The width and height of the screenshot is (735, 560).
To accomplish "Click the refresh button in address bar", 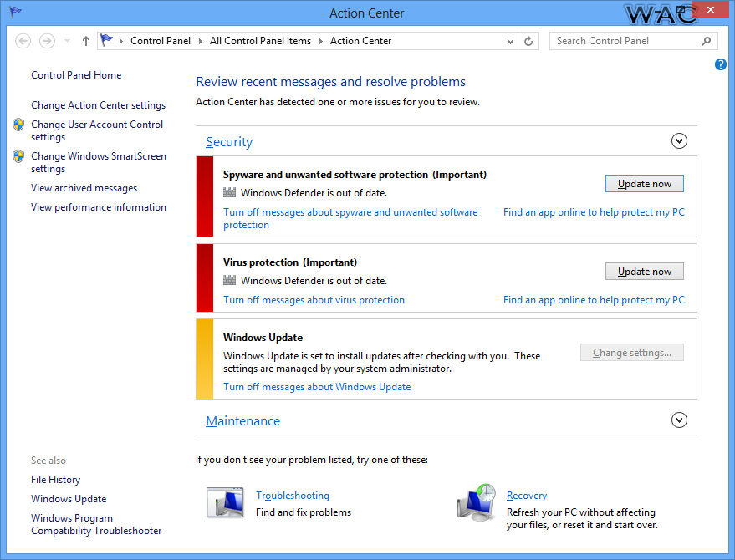I will 528,41.
